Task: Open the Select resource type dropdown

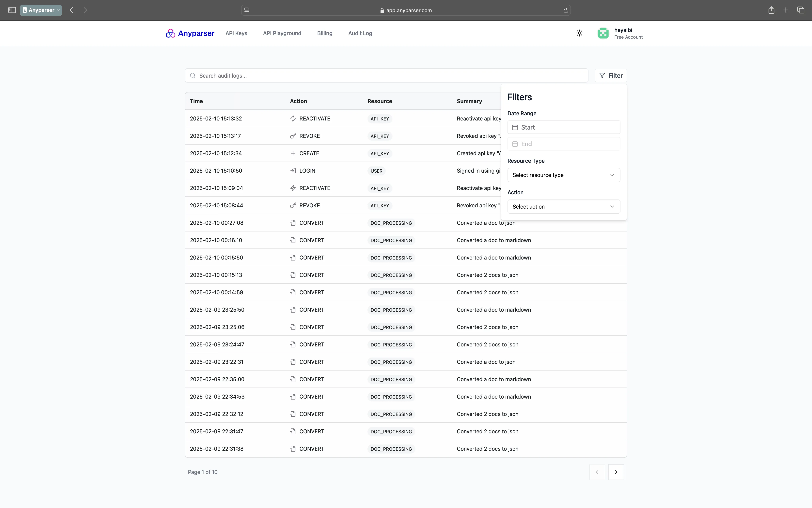Action: pos(564,175)
